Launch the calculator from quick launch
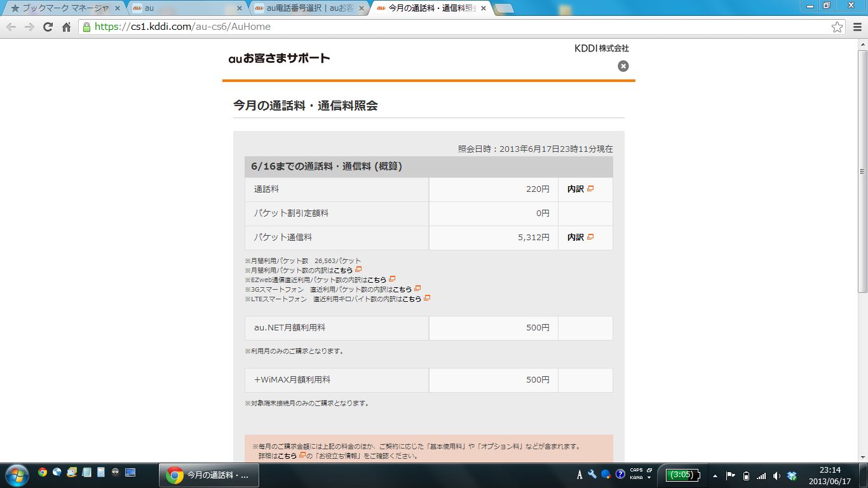Screen dimensions: 868x488 [x=101, y=472]
